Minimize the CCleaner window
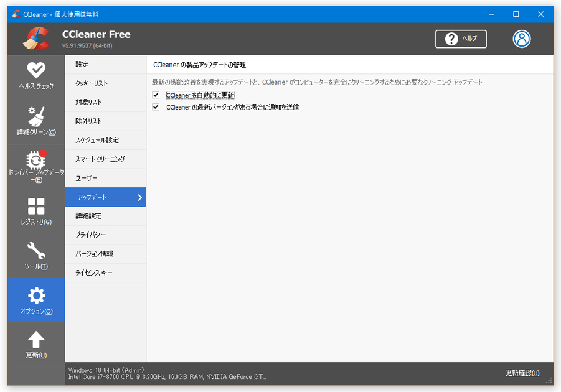The width and height of the screenshot is (561, 392). click(492, 14)
